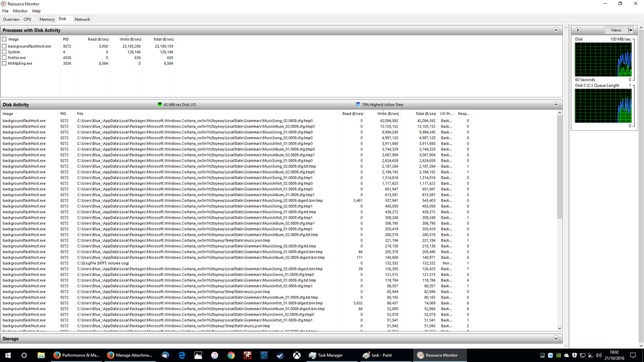
Task: Click the Disk 100 MB/sec graph
Action: (x=603, y=60)
